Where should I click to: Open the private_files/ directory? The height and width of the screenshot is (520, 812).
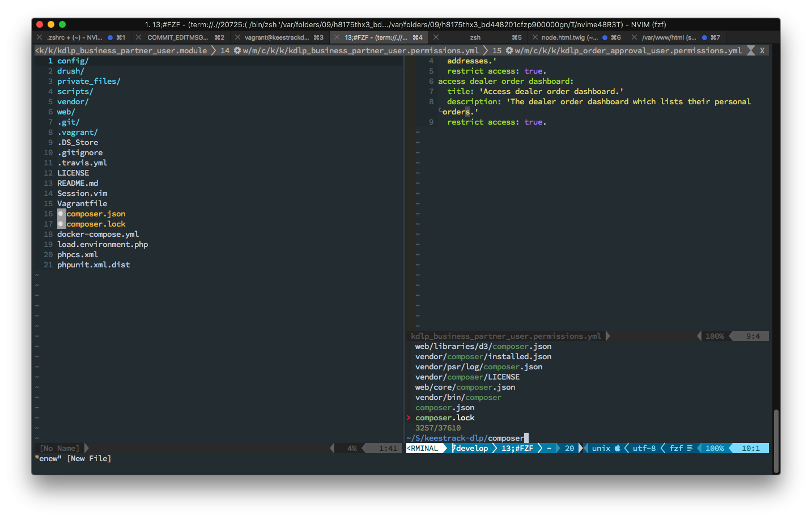click(x=89, y=81)
